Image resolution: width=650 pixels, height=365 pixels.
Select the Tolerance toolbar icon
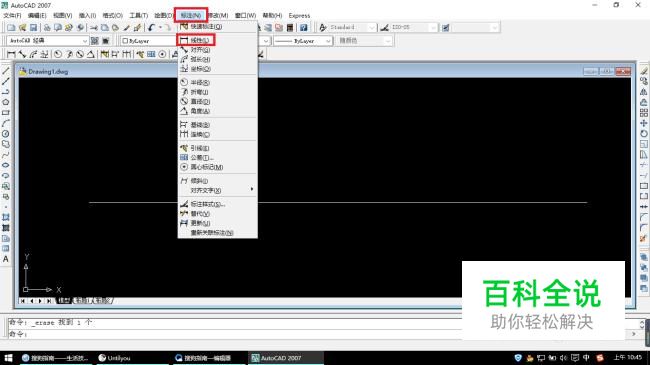tap(151, 54)
